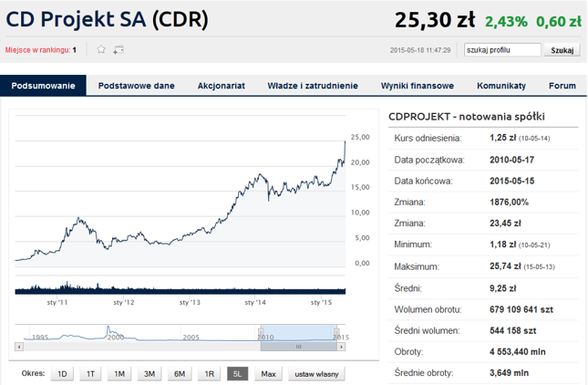Click the 'szukaj profilu' search field

(x=500, y=50)
